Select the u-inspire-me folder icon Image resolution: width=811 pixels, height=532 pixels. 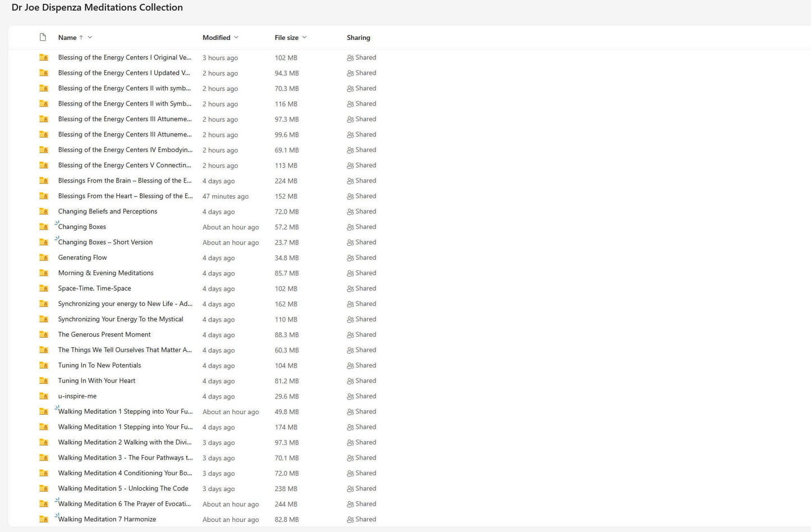pos(44,396)
